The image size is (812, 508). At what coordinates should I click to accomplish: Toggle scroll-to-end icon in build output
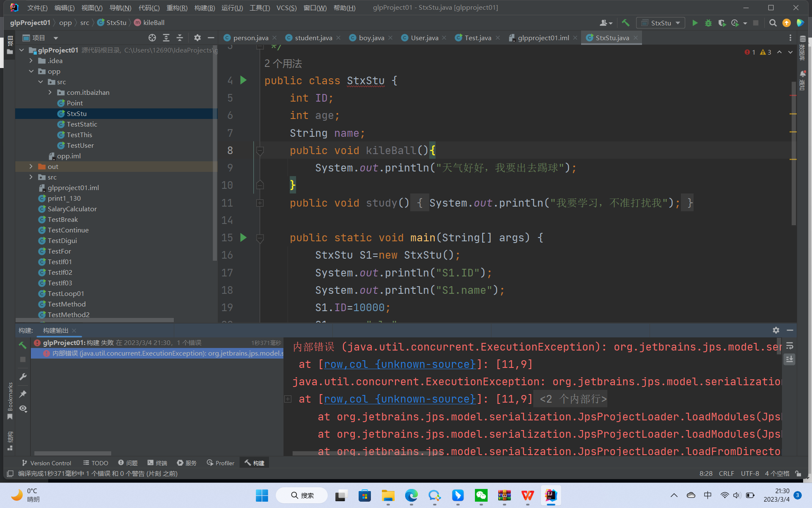pyautogui.click(x=790, y=359)
